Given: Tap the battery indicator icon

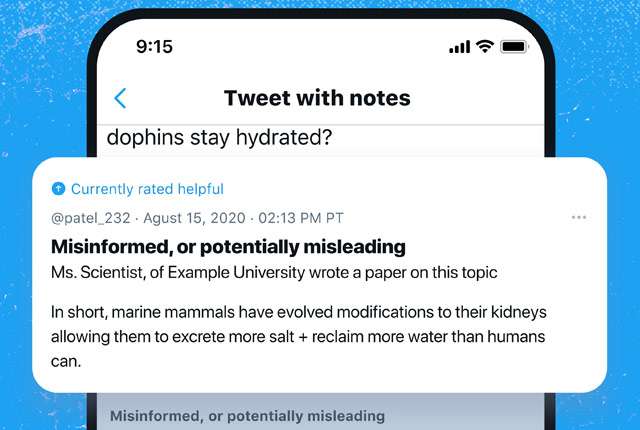Looking at the screenshot, I should pos(514,47).
